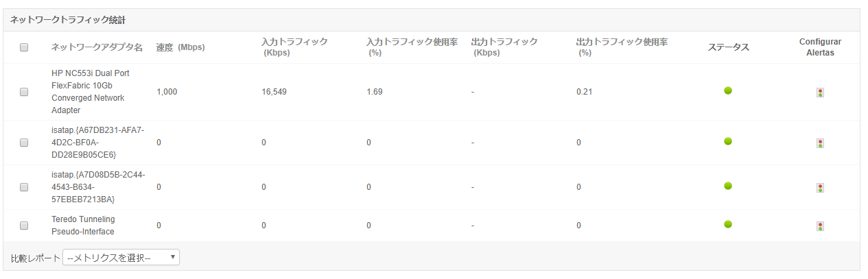
Task: Open HP NC553i Dual Port adapter name link
Action: point(91,91)
